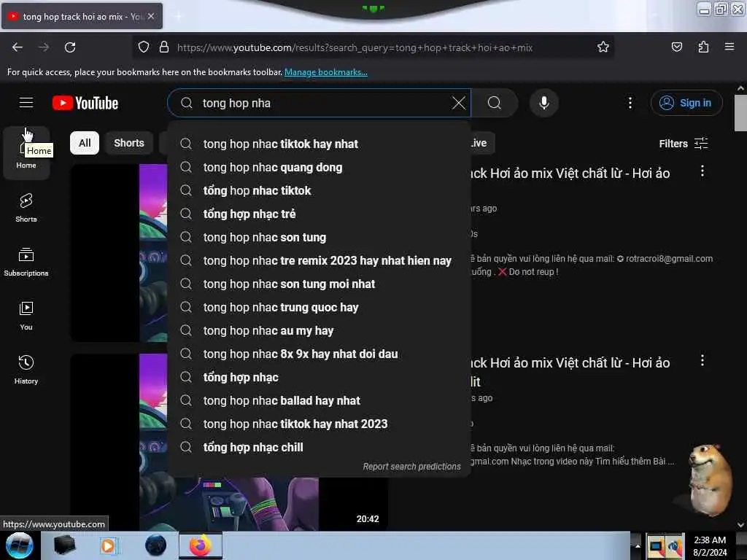The width and height of the screenshot is (747, 560).
Task: Reload the page with refresh icon
Action: [x=70, y=47]
